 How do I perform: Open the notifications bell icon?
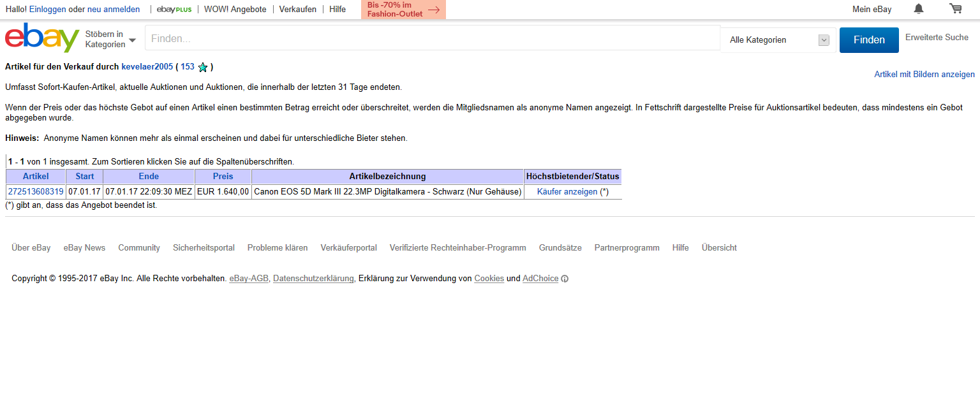point(919,9)
